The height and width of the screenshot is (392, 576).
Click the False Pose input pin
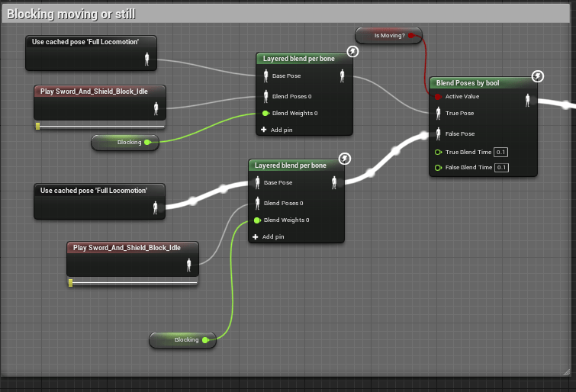tap(438, 133)
